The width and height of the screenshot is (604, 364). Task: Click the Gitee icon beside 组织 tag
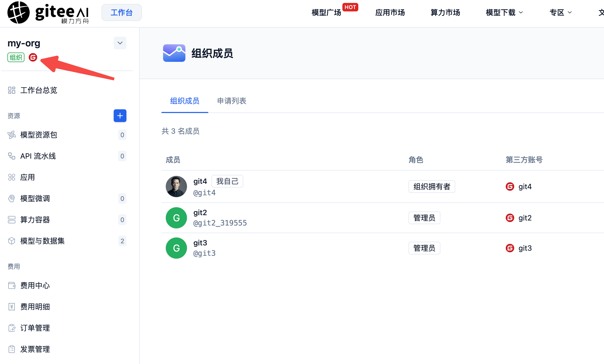point(33,57)
